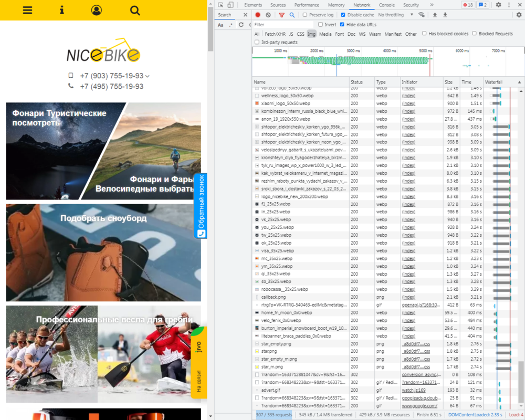Select the Fetch/XHR request type filter
Viewport: 525px width, 420px height.
[275, 34]
